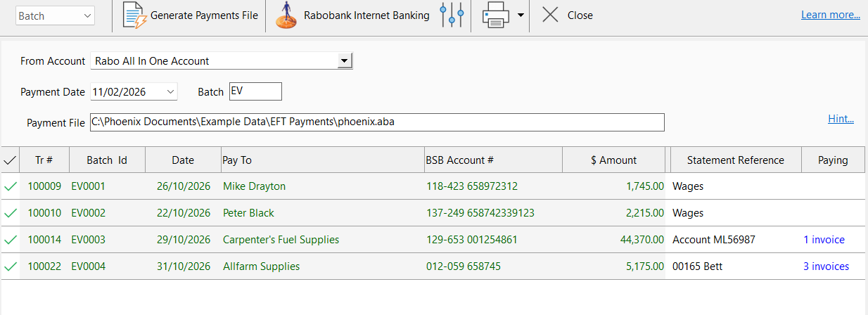Image resolution: width=868 pixels, height=315 pixels.
Task: Open the Learn more link
Action: pyautogui.click(x=830, y=15)
